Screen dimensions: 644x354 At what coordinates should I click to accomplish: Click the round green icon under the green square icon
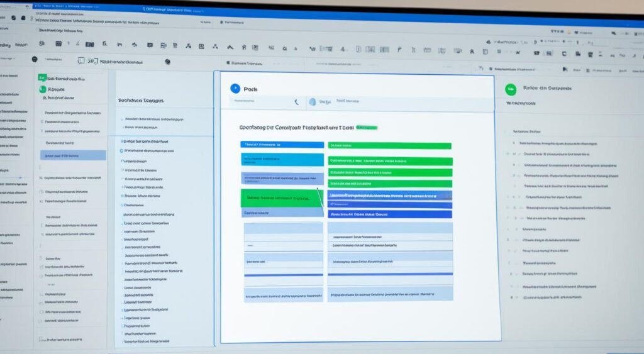click(42, 89)
